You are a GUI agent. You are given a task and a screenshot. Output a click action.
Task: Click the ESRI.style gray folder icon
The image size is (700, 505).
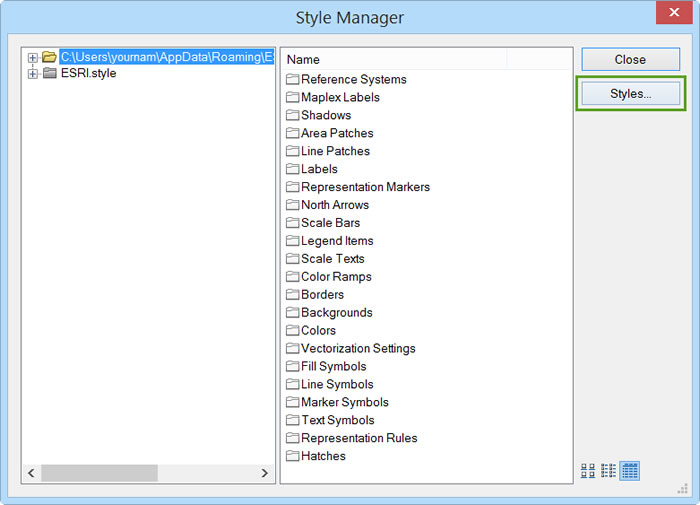pos(50,73)
